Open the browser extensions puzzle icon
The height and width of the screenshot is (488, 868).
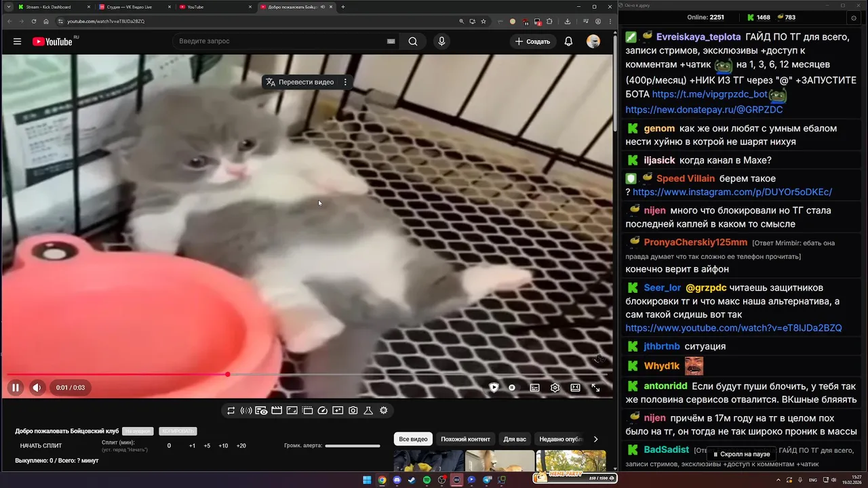click(x=549, y=21)
